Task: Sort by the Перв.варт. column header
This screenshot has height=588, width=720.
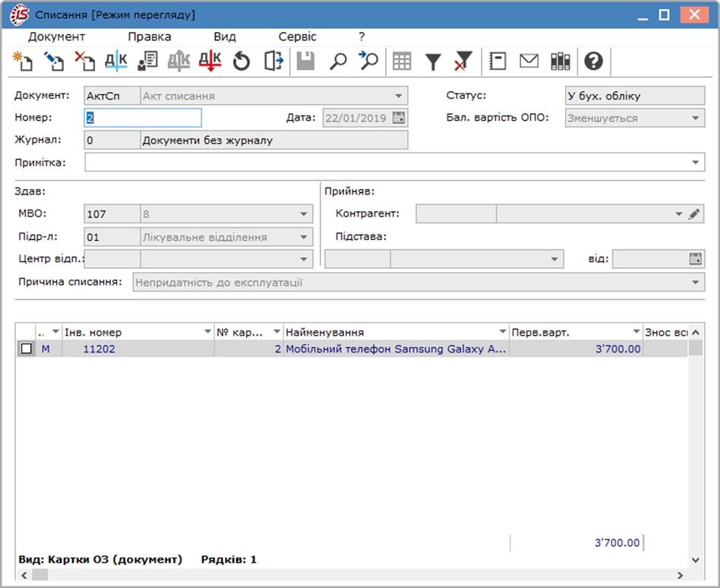Action: tap(576, 332)
